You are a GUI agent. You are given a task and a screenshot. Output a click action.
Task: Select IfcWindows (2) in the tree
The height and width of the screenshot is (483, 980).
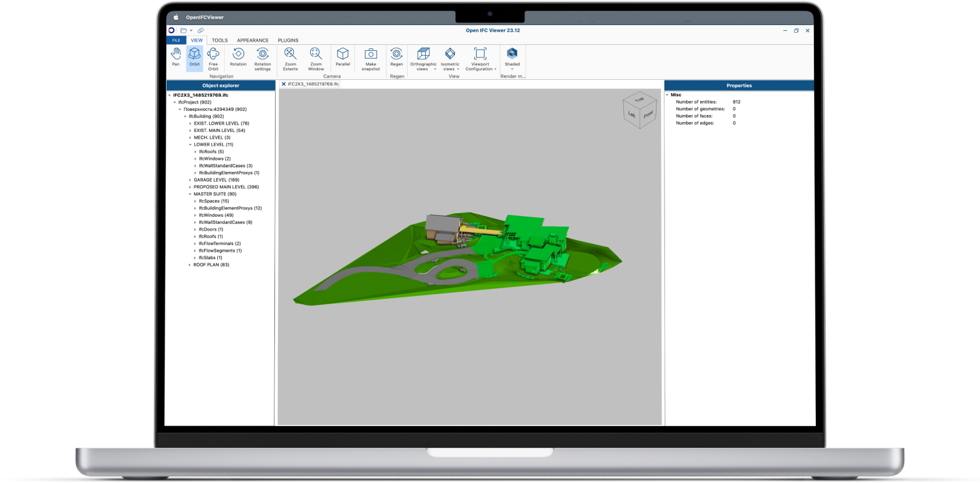[215, 159]
